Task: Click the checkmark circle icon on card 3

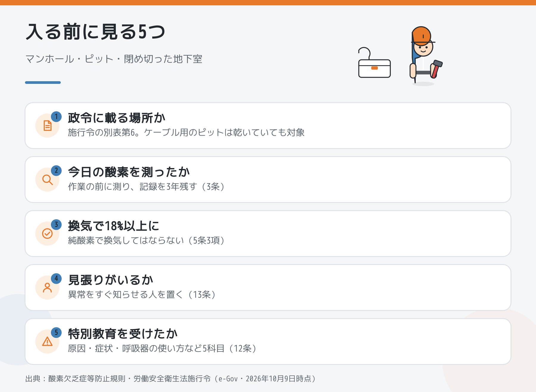Action: [47, 233]
